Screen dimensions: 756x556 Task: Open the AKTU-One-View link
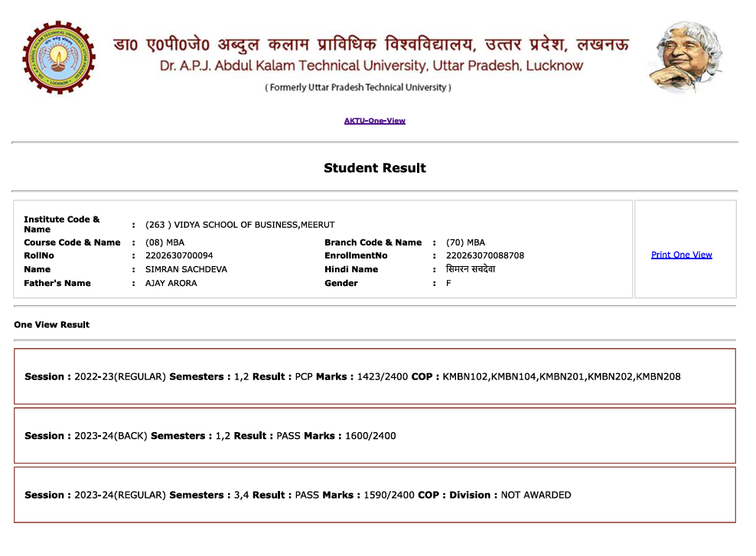[x=374, y=121]
